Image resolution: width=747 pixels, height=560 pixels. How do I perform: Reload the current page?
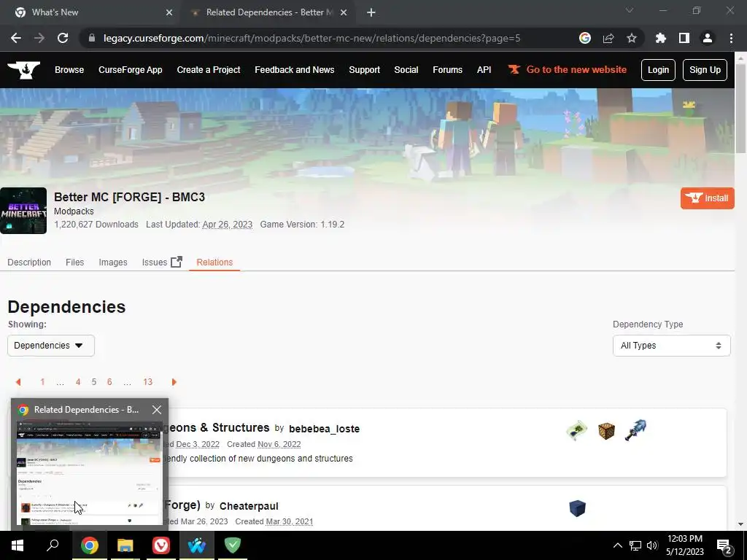(x=63, y=38)
